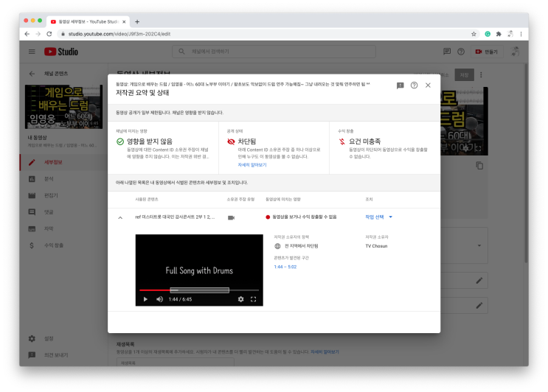The height and width of the screenshot is (392, 548).
Task: Click the page vertical scrollbar
Action: [527, 164]
